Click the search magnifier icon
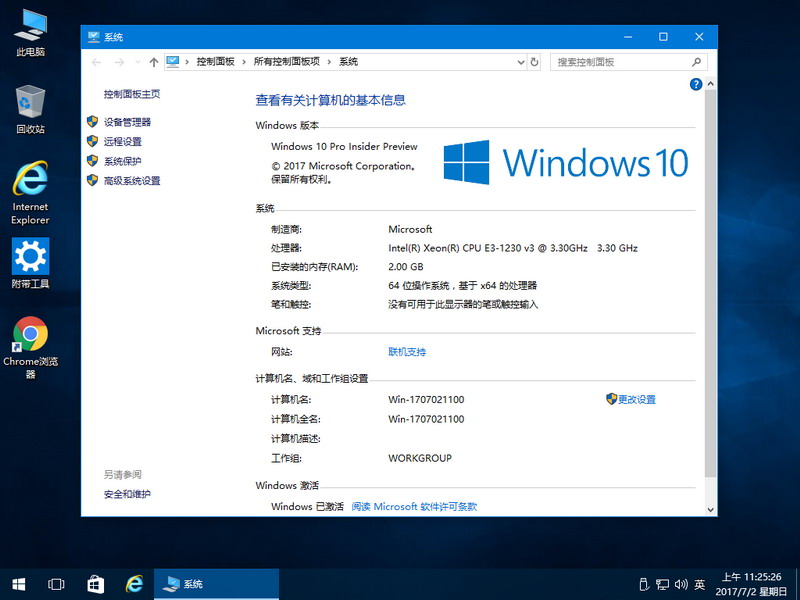800x600 pixels. [696, 62]
